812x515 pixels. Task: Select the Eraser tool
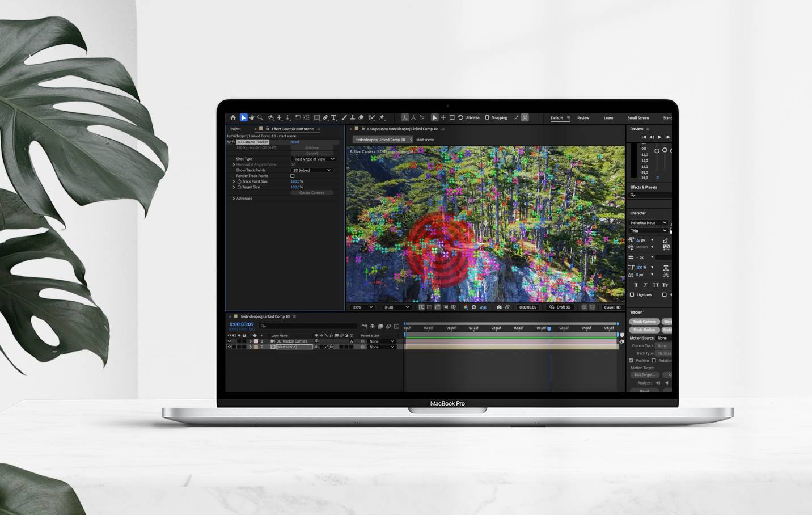[x=361, y=117]
